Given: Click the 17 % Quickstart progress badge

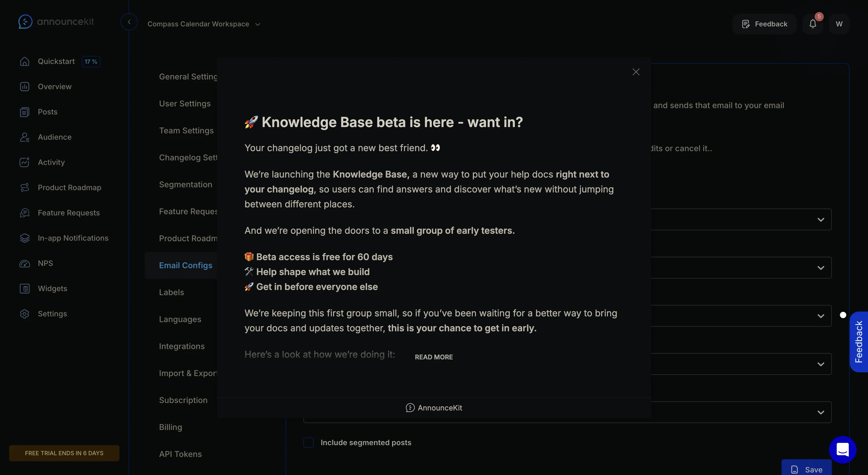Looking at the screenshot, I should pyautogui.click(x=91, y=62).
